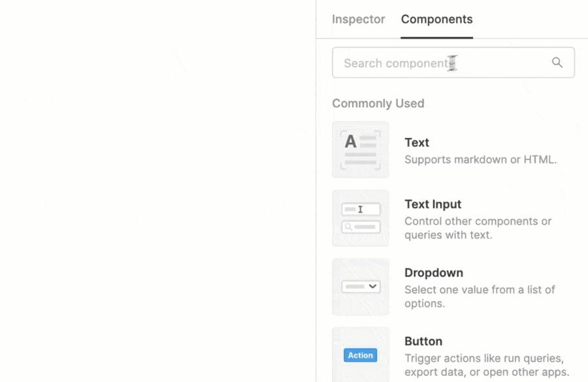The height and width of the screenshot is (382, 588).
Task: Click the search magnifier icon
Action: (x=557, y=63)
